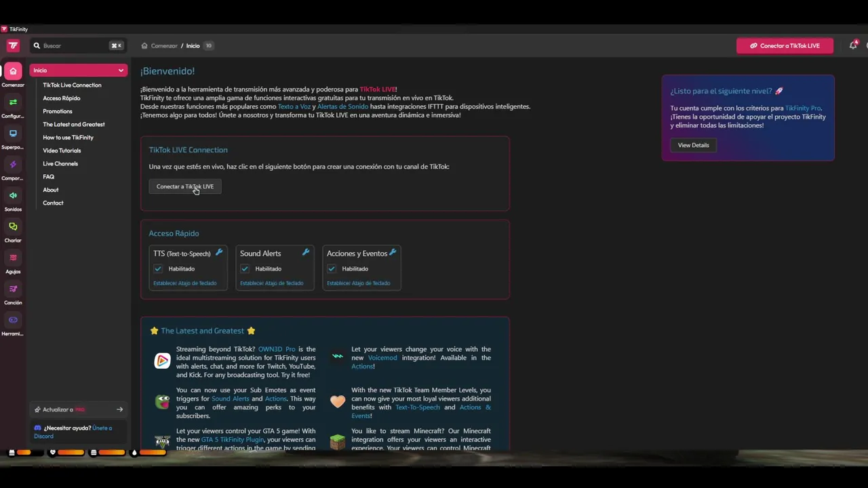
Task: Click the Actualizar a PRO arrow
Action: pos(119,409)
